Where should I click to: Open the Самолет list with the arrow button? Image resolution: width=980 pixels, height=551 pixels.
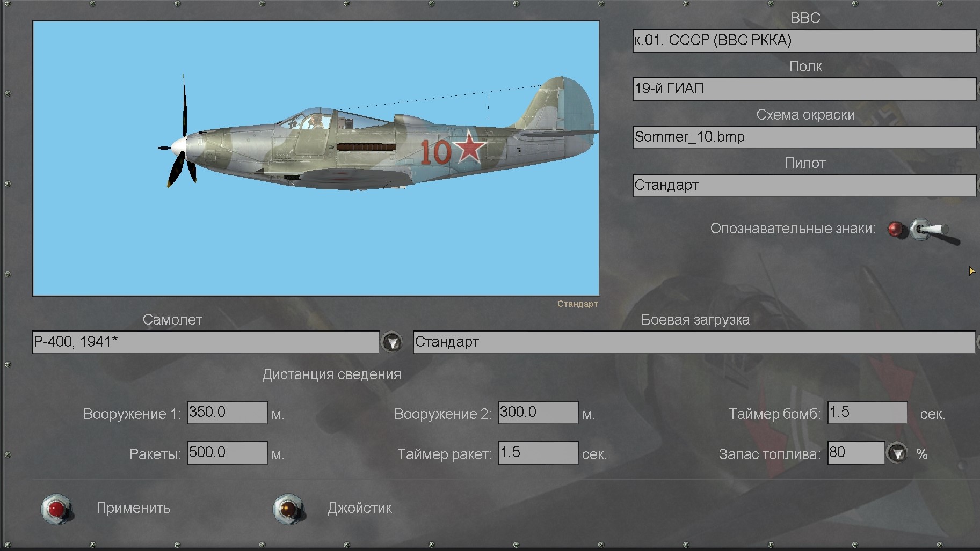click(392, 342)
